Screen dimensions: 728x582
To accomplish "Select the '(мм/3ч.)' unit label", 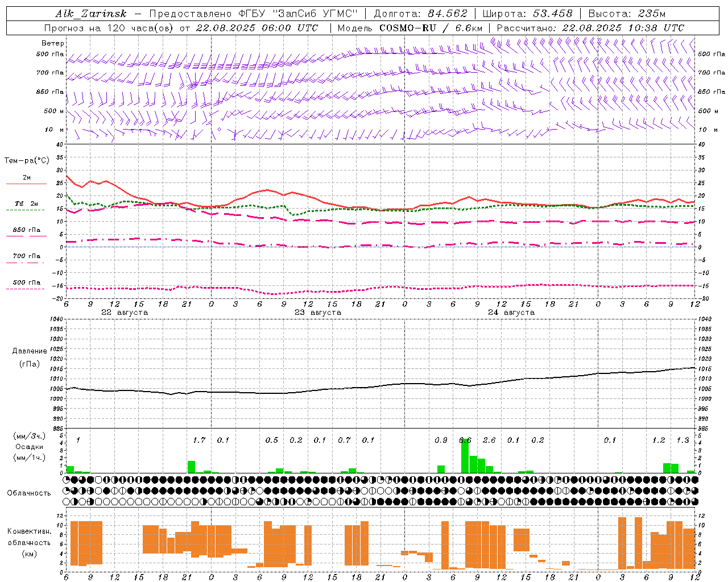I will click(30, 436).
